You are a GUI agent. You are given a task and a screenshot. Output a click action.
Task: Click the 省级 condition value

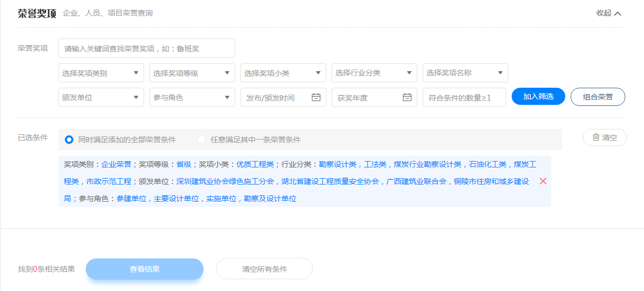pyautogui.click(x=184, y=164)
